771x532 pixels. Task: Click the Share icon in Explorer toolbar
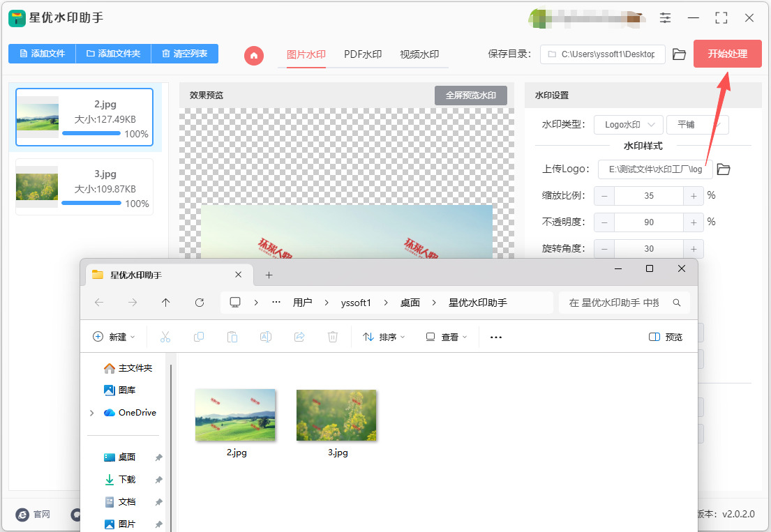pos(299,337)
